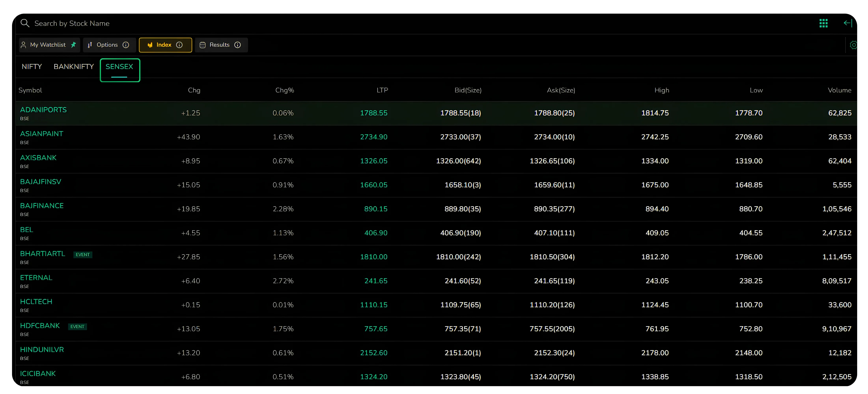This screenshot has height=394, width=868.
Task: Sort by High column header
Action: click(662, 90)
